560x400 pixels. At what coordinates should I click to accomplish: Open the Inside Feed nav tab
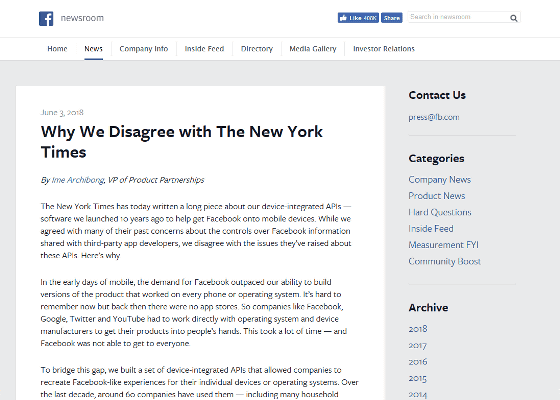[x=204, y=49]
